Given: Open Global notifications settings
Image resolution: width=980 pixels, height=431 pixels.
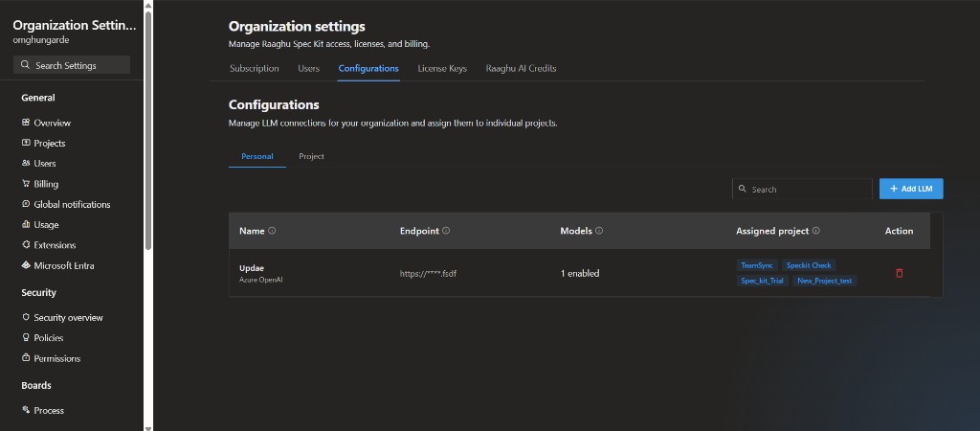Looking at the screenshot, I should pos(72,205).
